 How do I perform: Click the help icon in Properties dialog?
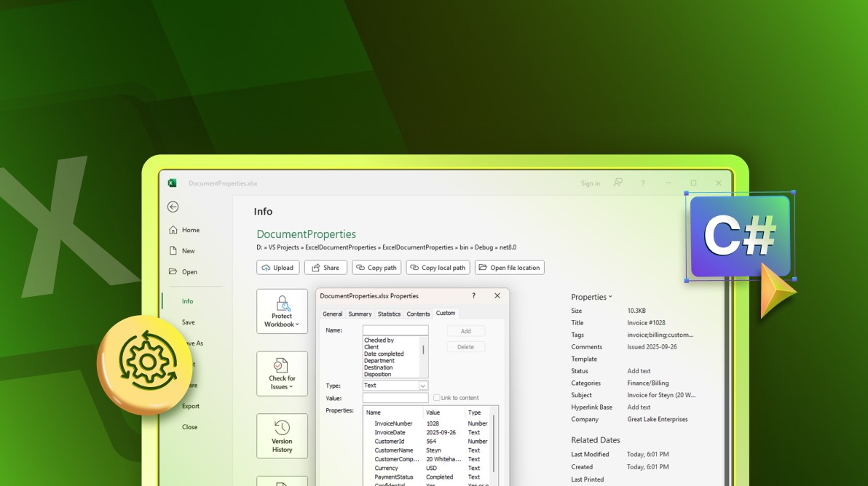[473, 296]
